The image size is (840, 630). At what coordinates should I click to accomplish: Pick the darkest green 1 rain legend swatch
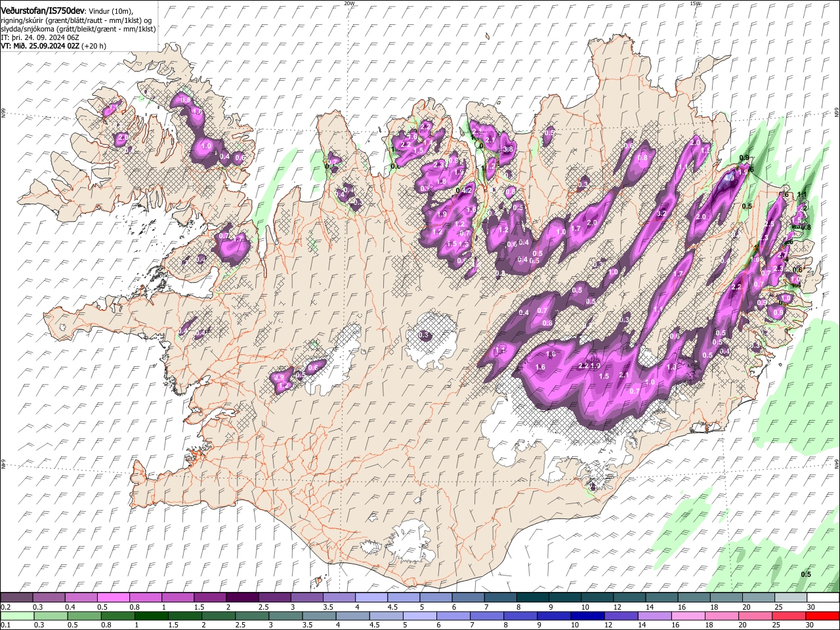151,616
